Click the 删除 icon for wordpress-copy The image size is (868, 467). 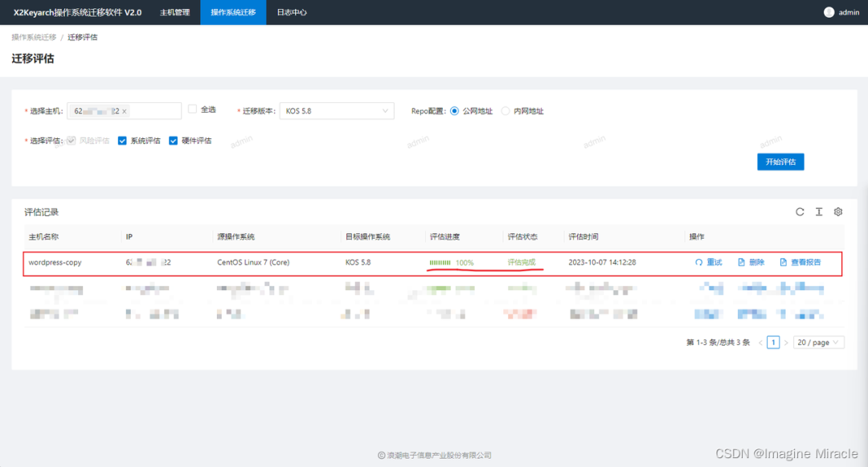(742, 263)
